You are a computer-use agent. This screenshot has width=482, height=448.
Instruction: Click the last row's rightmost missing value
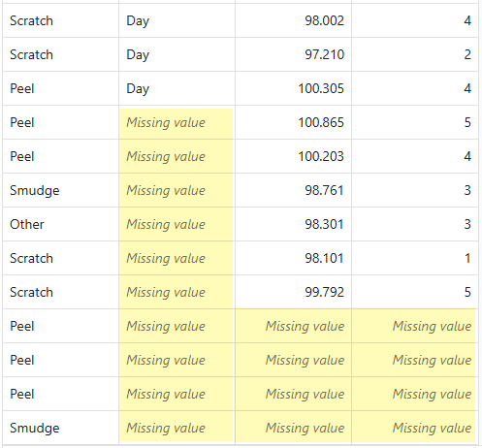[415, 428]
